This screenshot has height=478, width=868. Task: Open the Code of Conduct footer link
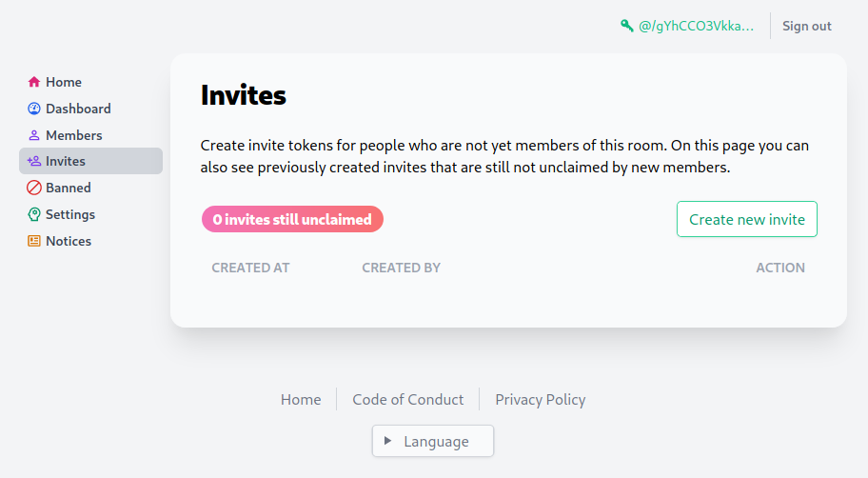click(408, 399)
